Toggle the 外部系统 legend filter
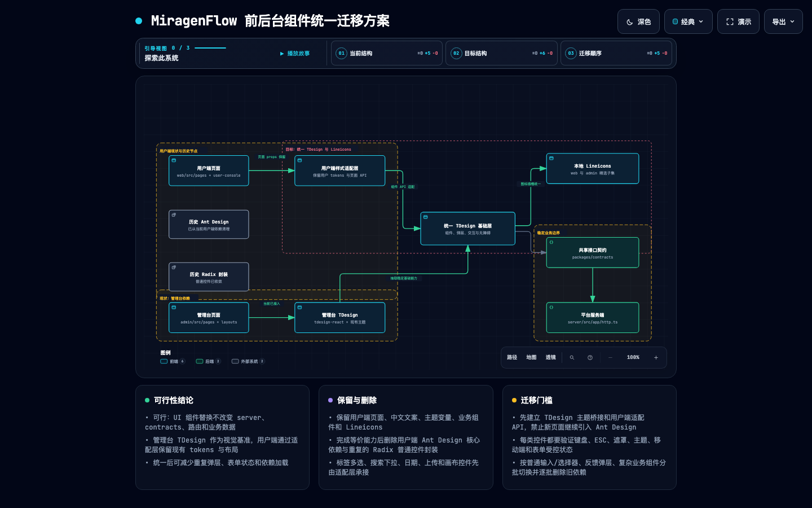Screen dimensions: 812x508 pos(248,361)
